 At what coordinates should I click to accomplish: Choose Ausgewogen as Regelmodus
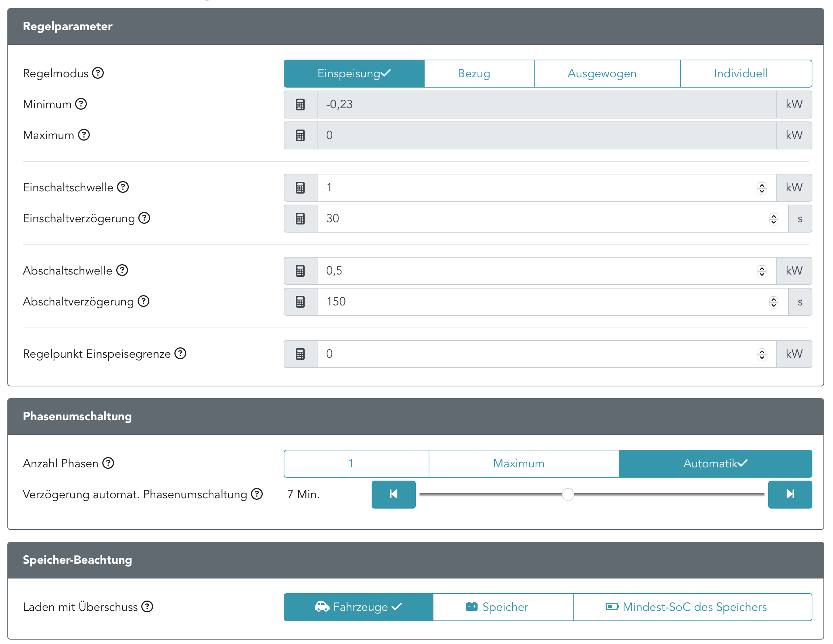[x=602, y=73]
